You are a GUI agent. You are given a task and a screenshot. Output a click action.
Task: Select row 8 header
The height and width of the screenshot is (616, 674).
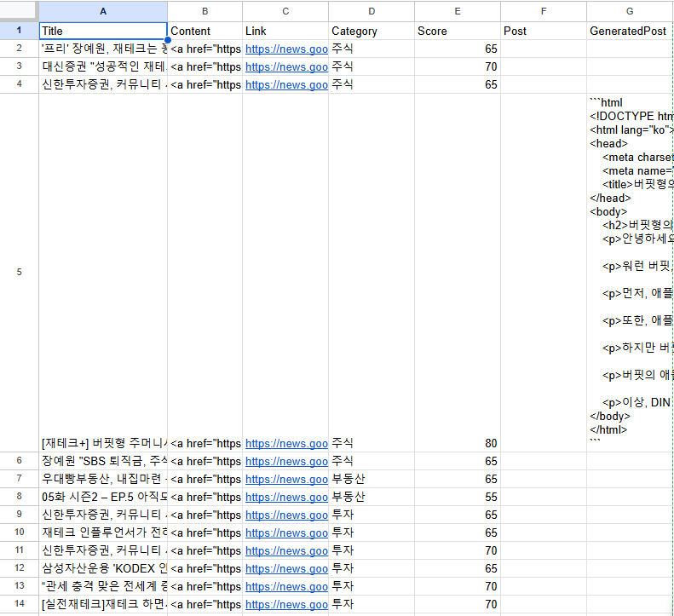[x=19, y=497]
